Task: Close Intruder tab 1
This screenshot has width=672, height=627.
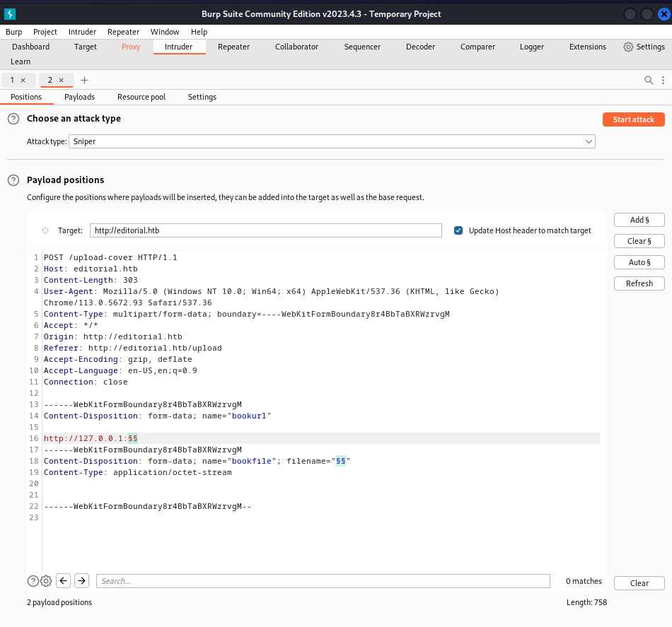Action: pos(23,80)
